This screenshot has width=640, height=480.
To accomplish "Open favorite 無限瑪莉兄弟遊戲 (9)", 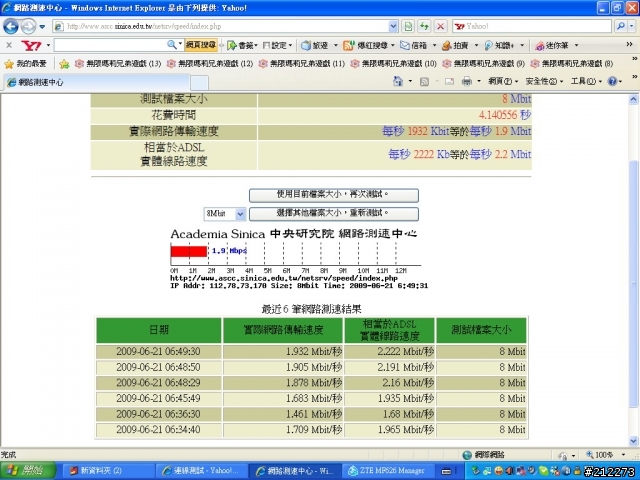I will coord(484,64).
